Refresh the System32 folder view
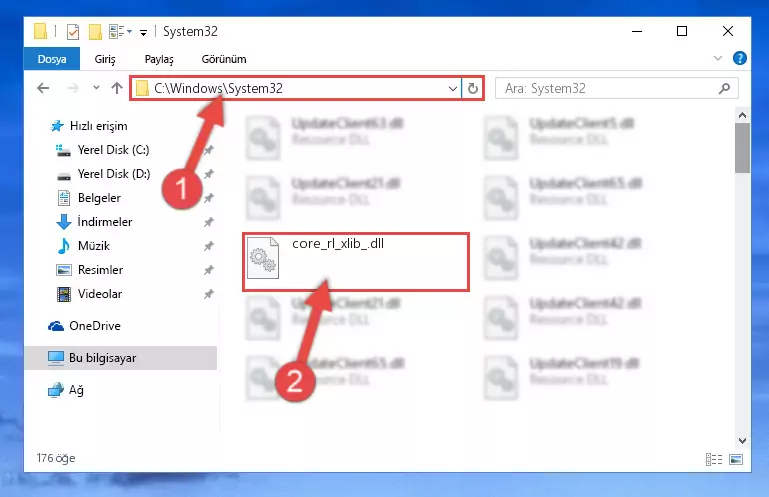Viewport: 769px width, 497px height. coord(473,88)
